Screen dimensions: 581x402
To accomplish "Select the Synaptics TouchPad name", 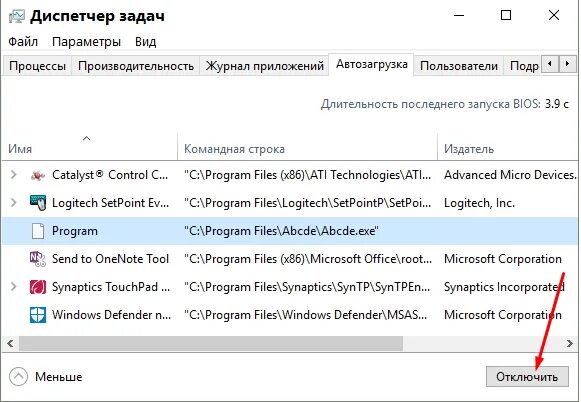I will click(x=111, y=287).
